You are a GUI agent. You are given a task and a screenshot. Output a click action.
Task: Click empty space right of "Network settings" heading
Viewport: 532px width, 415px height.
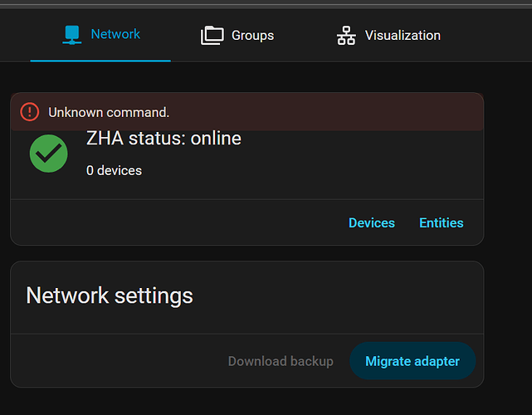[x=349, y=295]
